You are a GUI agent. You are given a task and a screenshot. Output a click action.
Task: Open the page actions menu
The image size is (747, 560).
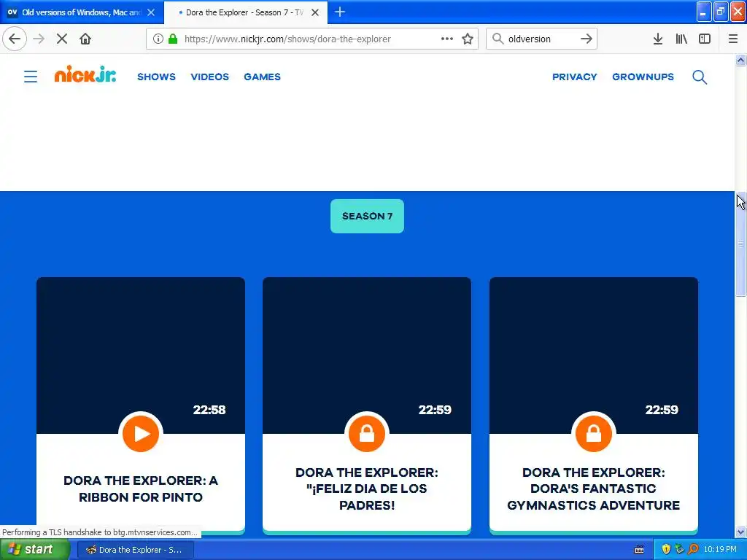[447, 39]
